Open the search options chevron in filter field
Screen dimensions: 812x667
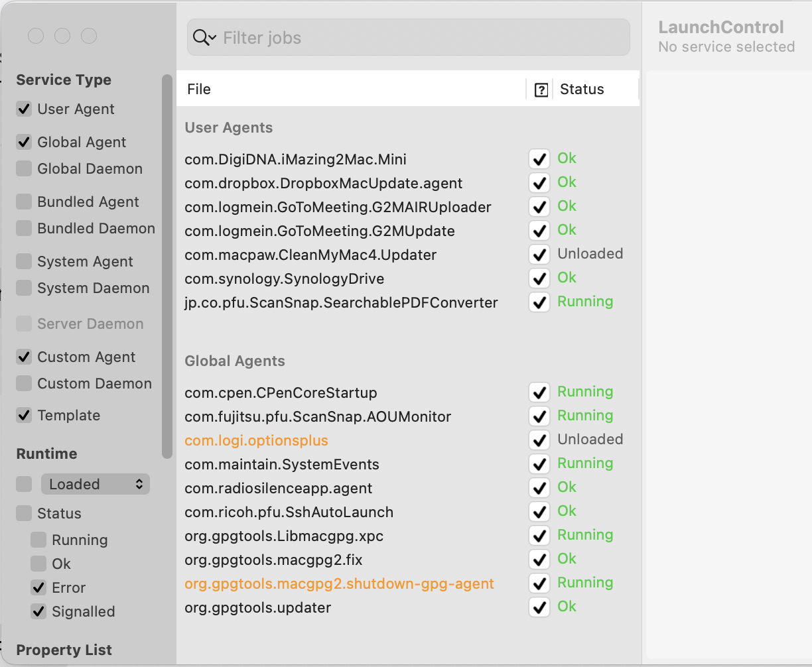(x=212, y=38)
